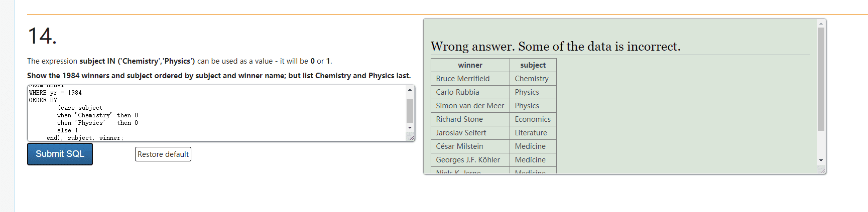Click the SQL editor scroll-down arrow
This screenshot has height=212, width=868.
410,128
